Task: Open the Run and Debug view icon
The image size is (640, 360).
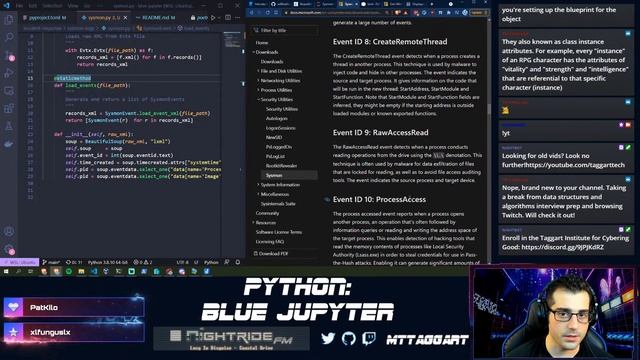Action: click(x=9, y=73)
